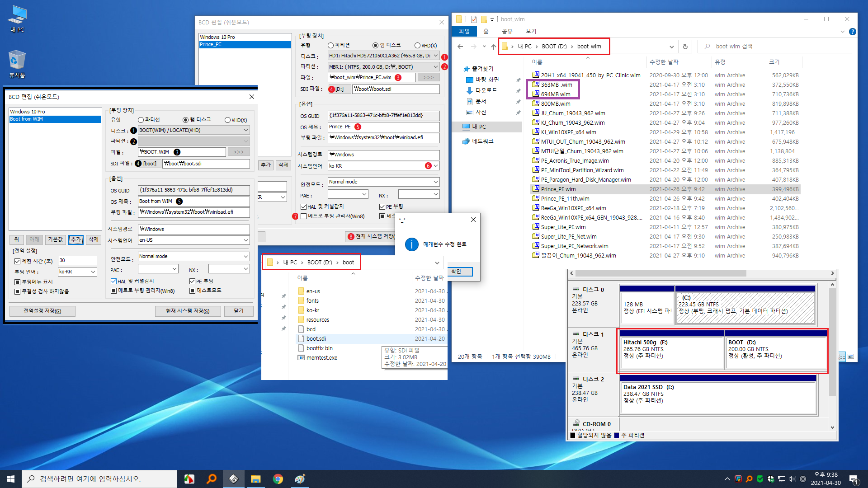Open 시스템언어 en-US dropdown
Viewport: 868px width, 488px height.
click(194, 240)
